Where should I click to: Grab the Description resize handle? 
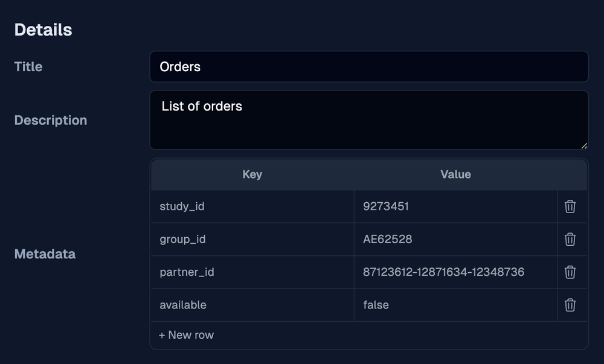coord(583,145)
